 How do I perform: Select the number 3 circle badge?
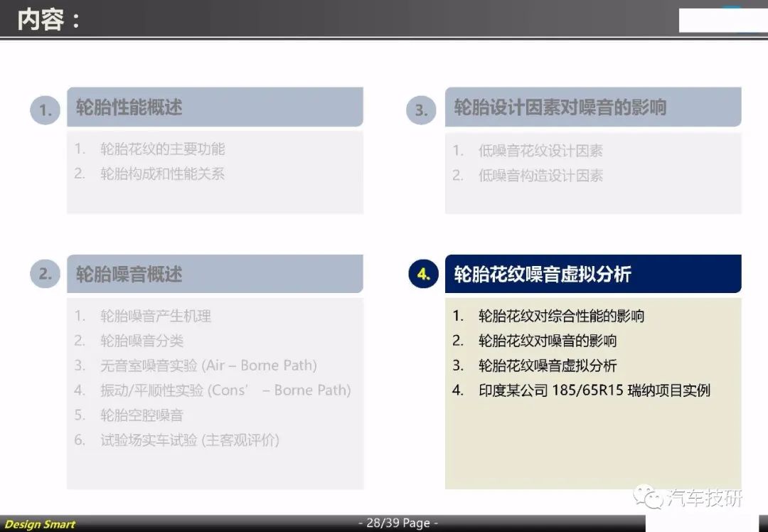click(x=421, y=110)
